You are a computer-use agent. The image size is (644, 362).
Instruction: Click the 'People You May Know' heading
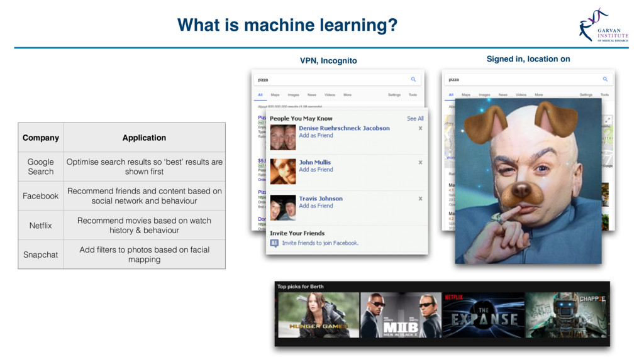tap(301, 119)
